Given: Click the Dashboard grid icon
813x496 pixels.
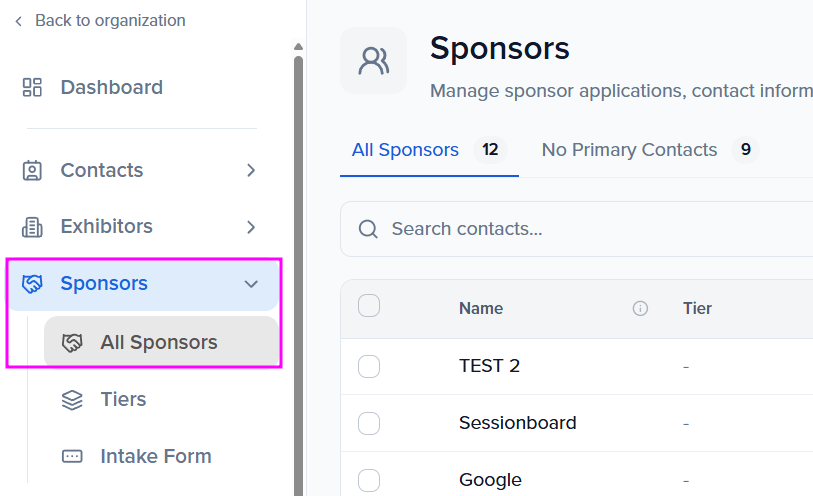Looking at the screenshot, I should coord(32,87).
